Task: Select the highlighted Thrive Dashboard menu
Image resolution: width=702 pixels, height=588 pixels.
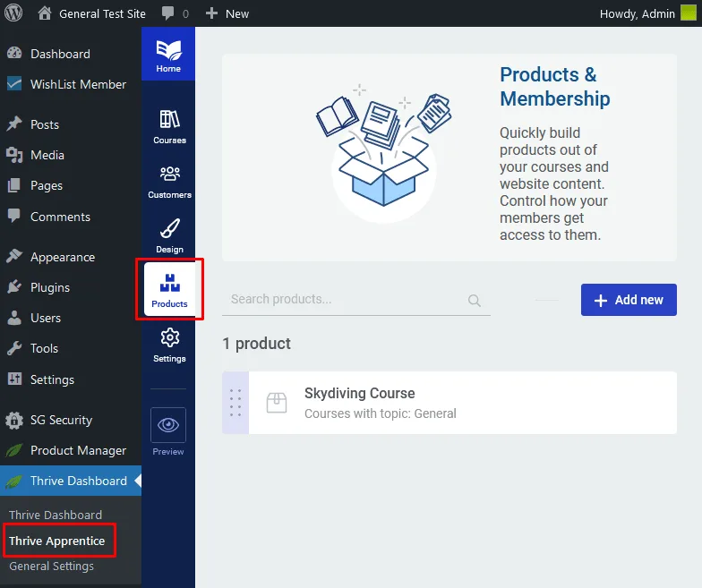Action: coord(71,481)
